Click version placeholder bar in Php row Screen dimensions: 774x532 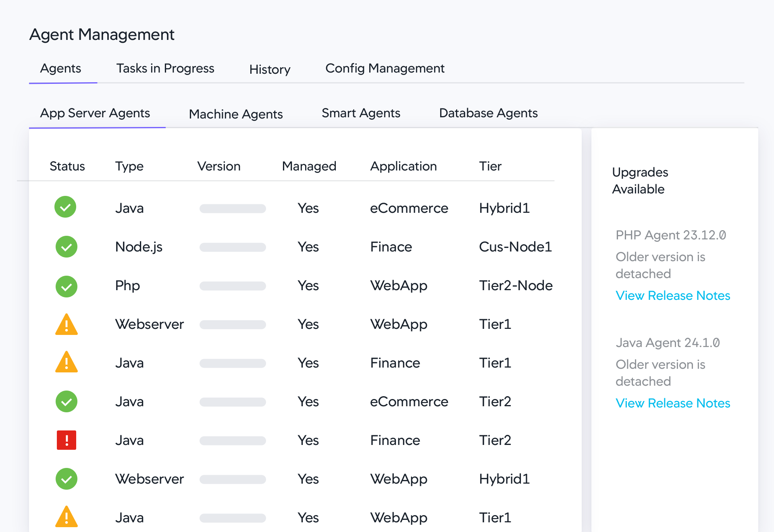[x=233, y=286]
